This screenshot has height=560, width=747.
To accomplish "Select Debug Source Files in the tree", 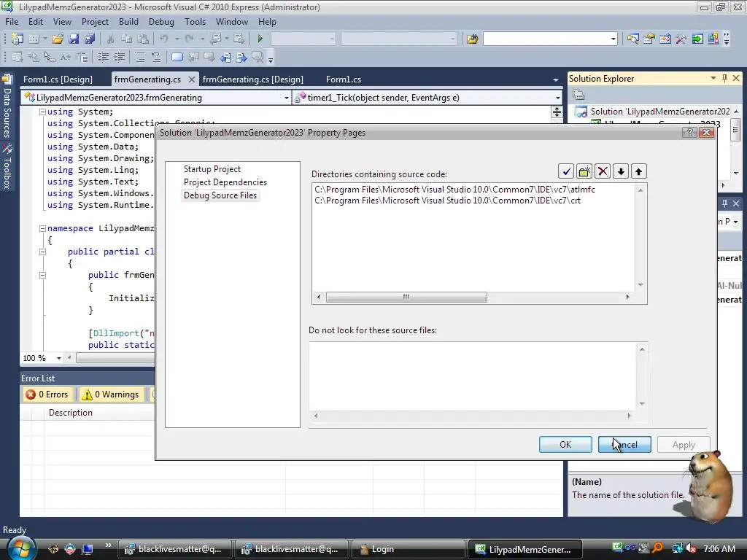I will point(220,195).
